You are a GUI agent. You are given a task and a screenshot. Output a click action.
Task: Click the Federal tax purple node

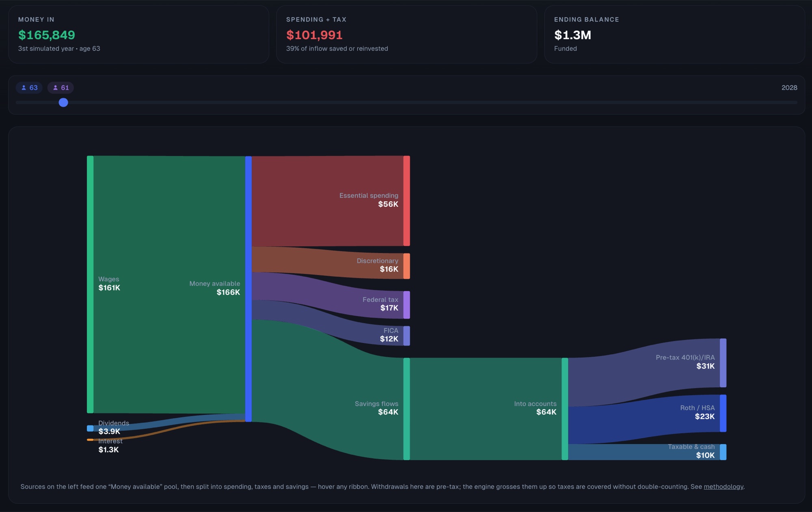pyautogui.click(x=406, y=305)
